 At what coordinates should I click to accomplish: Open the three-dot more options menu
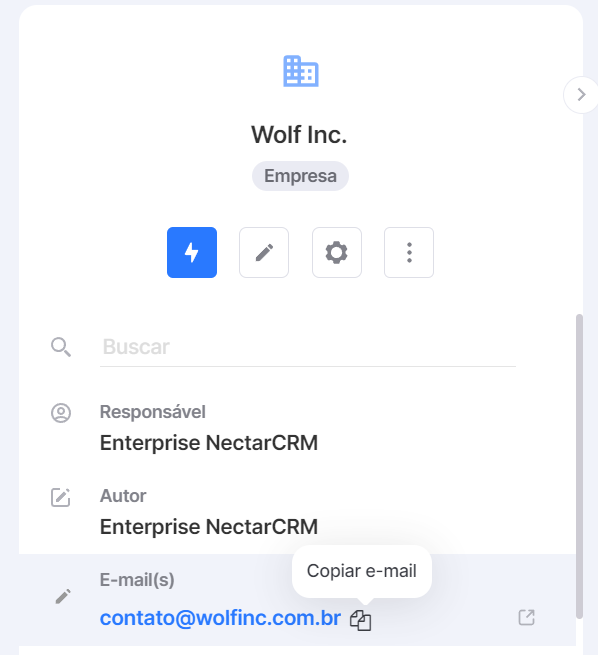click(409, 252)
